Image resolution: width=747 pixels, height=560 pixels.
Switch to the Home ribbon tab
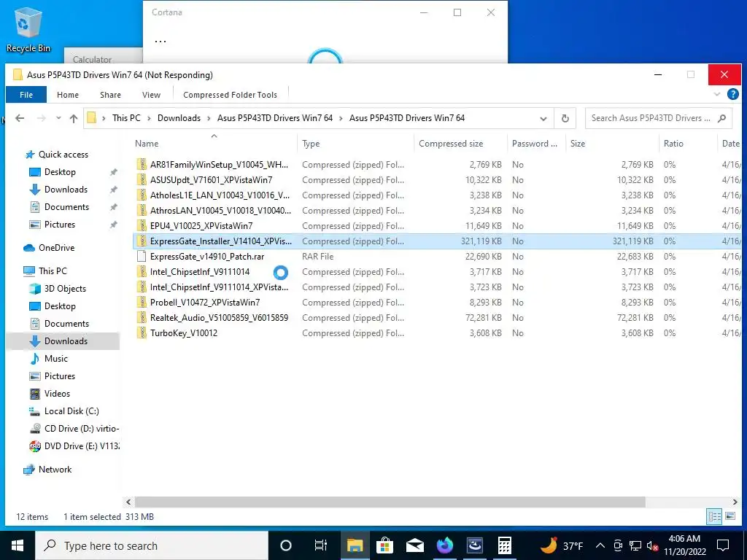pos(68,95)
